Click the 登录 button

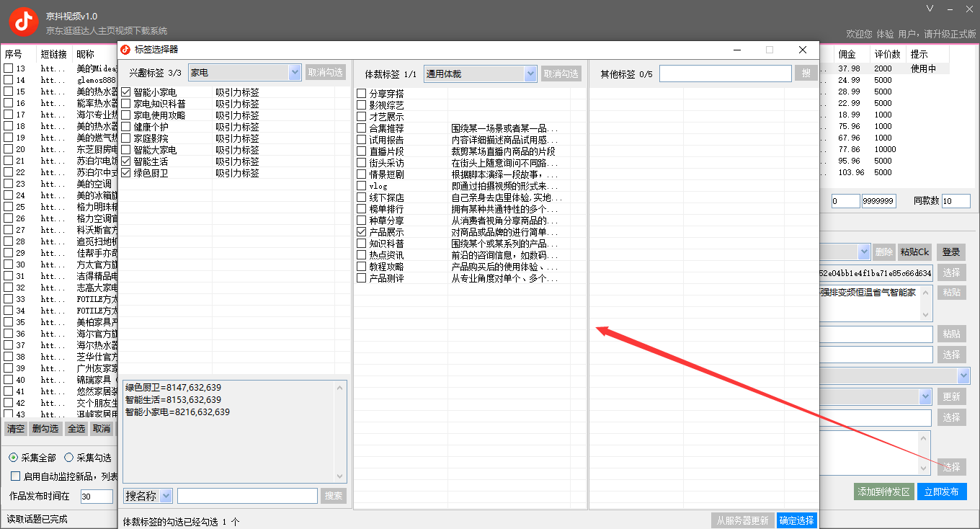(x=951, y=252)
